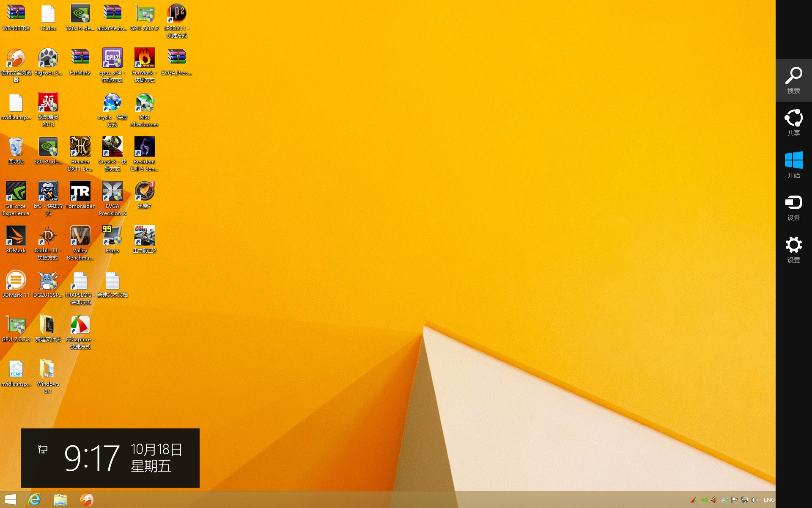Image resolution: width=812 pixels, height=508 pixels.
Task: Click the red-green triangle tray icon
Action: pos(694,500)
